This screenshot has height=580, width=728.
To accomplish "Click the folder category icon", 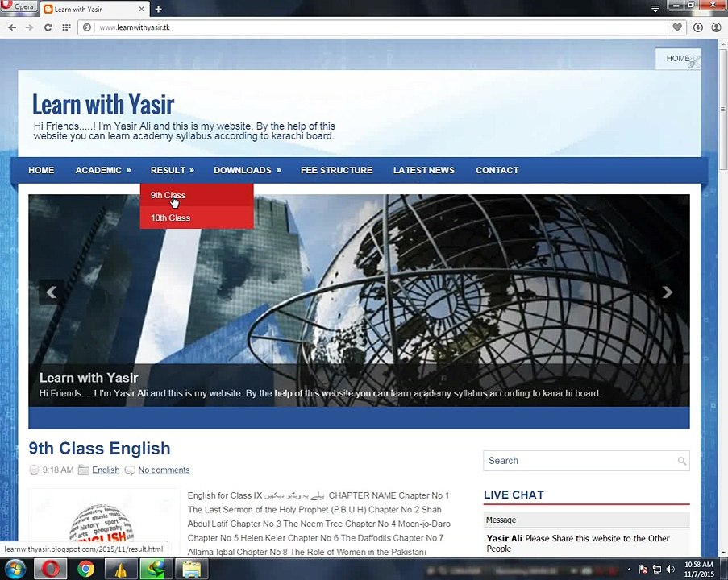I will coord(84,470).
